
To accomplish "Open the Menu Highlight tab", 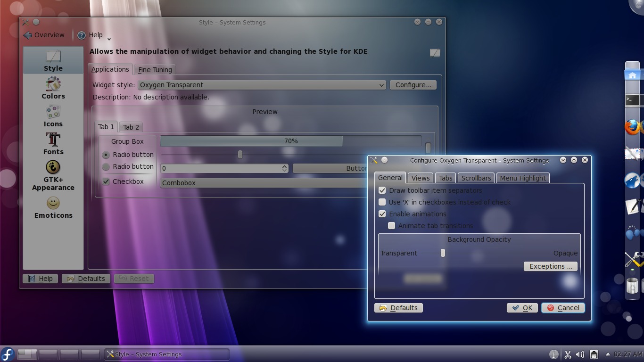I will click(523, 178).
